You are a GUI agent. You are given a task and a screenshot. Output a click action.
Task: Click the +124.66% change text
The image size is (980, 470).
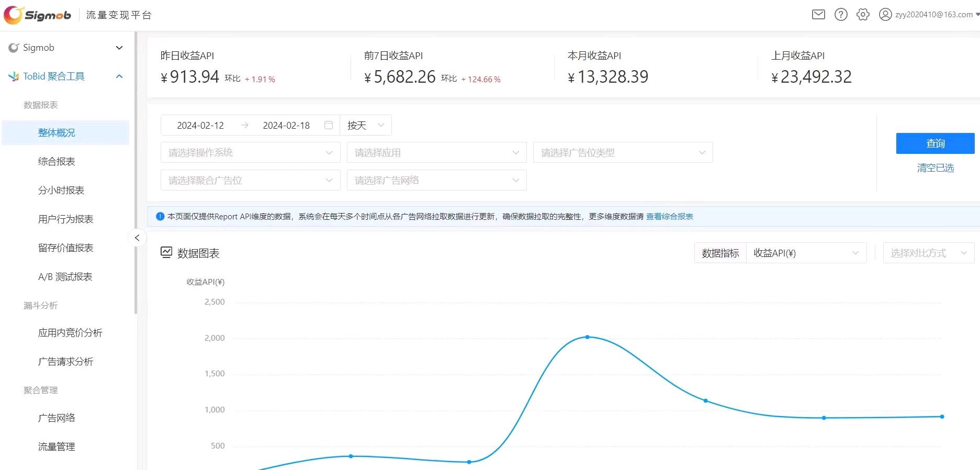pyautogui.click(x=481, y=80)
